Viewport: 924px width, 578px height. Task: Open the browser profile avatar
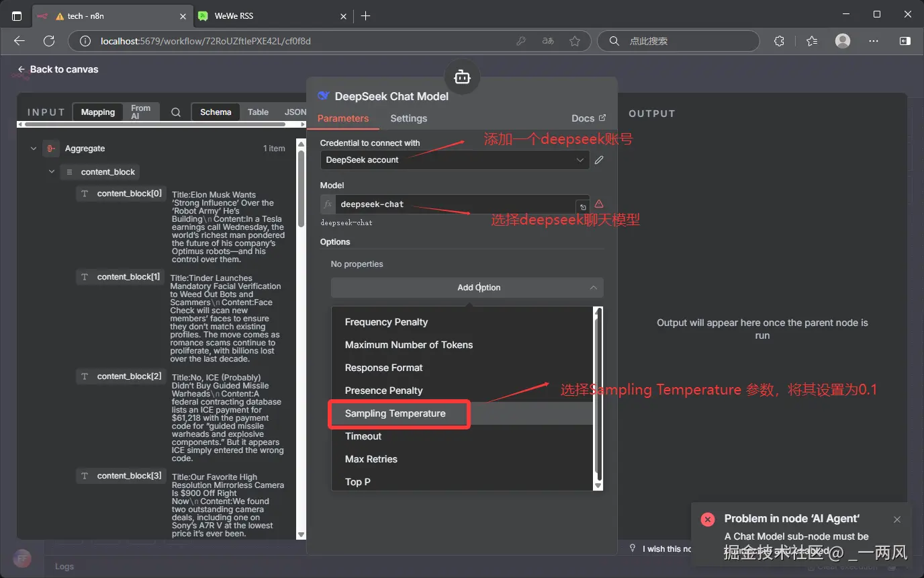pos(843,41)
